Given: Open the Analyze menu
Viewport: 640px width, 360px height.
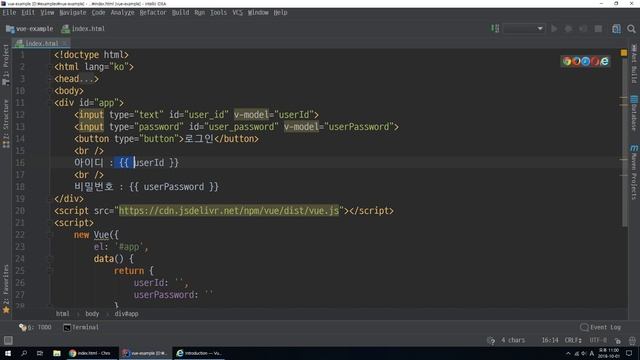Looking at the screenshot, I should (122, 13).
